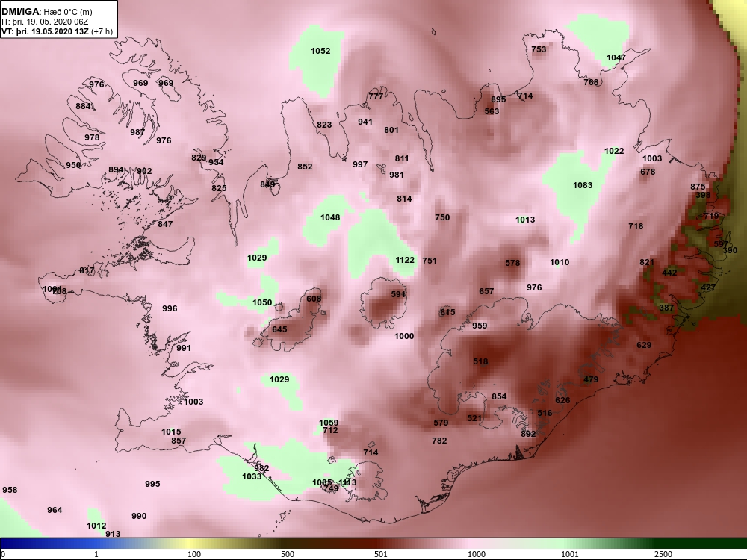Image resolution: width=747 pixels, height=560 pixels.
Task: Click the 1050 map label
Action: point(262,303)
